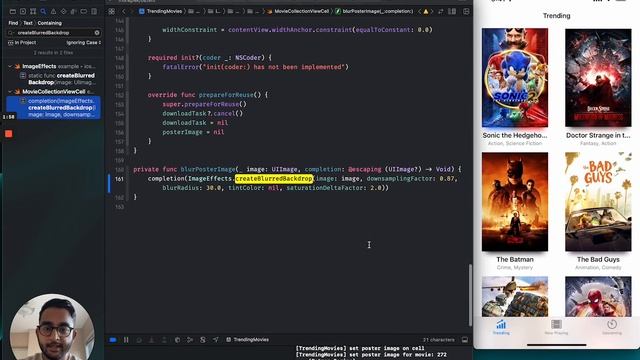Click MovieCollectionViewCell in jump bar
Viewport: 640px width, 360px height.
click(298, 11)
